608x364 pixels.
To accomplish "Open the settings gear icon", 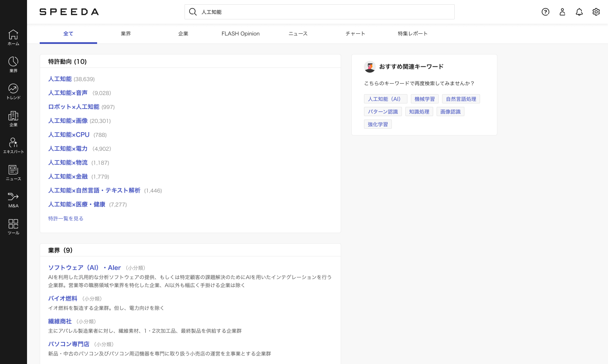I will (596, 12).
